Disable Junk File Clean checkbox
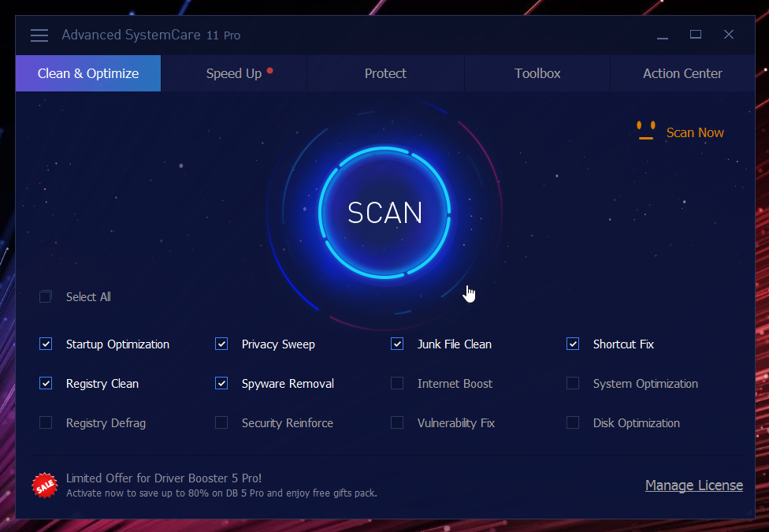Viewport: 769px width, 532px height. pos(397,344)
